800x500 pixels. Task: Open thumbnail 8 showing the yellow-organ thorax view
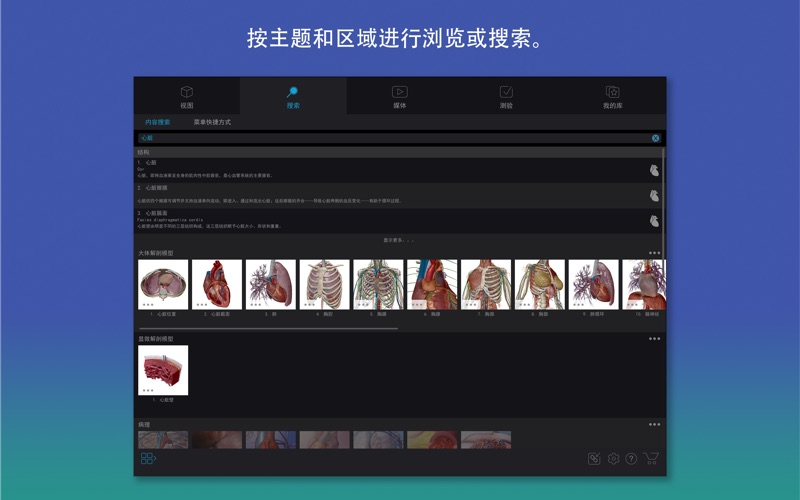click(540, 284)
